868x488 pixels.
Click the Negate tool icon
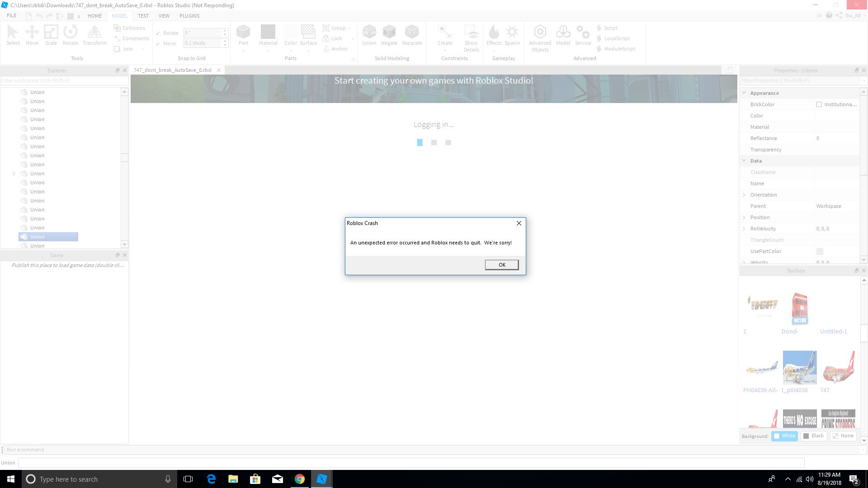pyautogui.click(x=389, y=32)
